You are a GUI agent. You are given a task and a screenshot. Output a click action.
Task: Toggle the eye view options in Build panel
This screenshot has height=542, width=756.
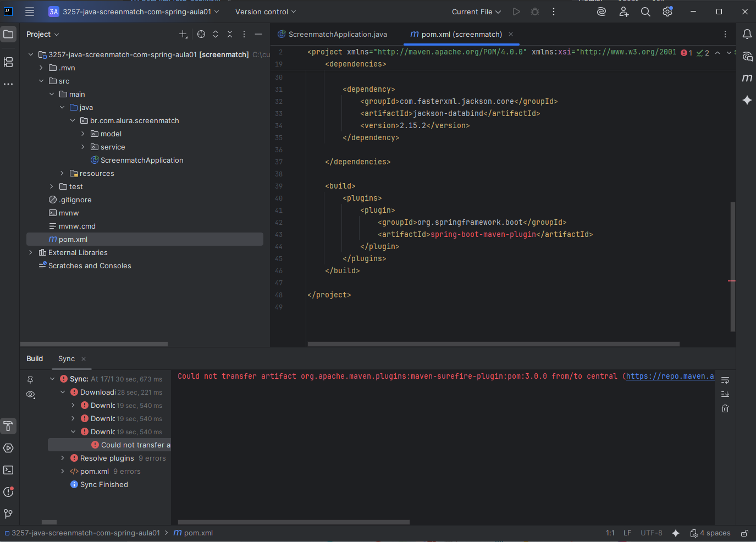[x=31, y=395]
